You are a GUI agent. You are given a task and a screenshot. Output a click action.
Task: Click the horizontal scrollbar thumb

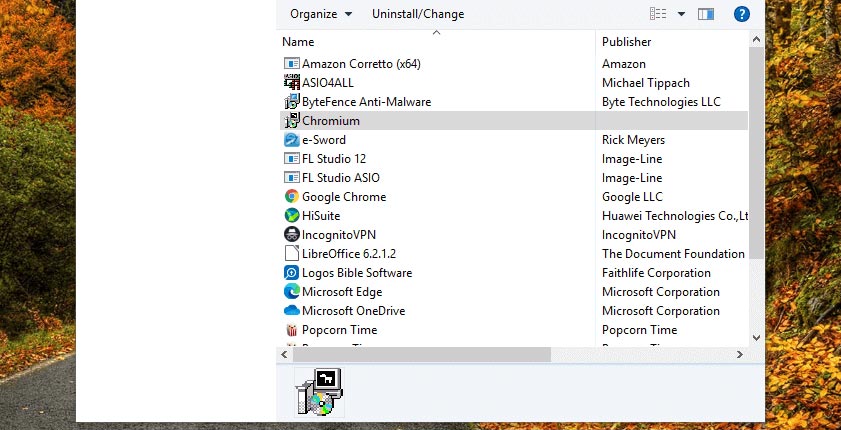point(422,354)
